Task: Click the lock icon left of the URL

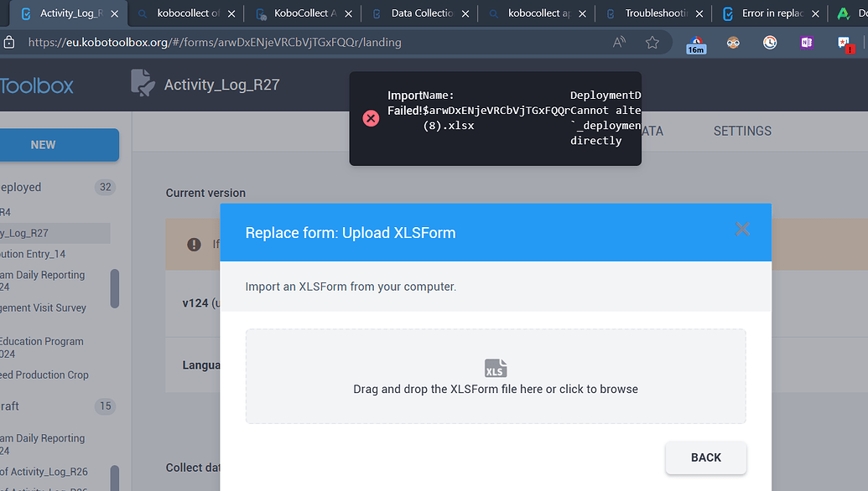Action: coord(9,43)
